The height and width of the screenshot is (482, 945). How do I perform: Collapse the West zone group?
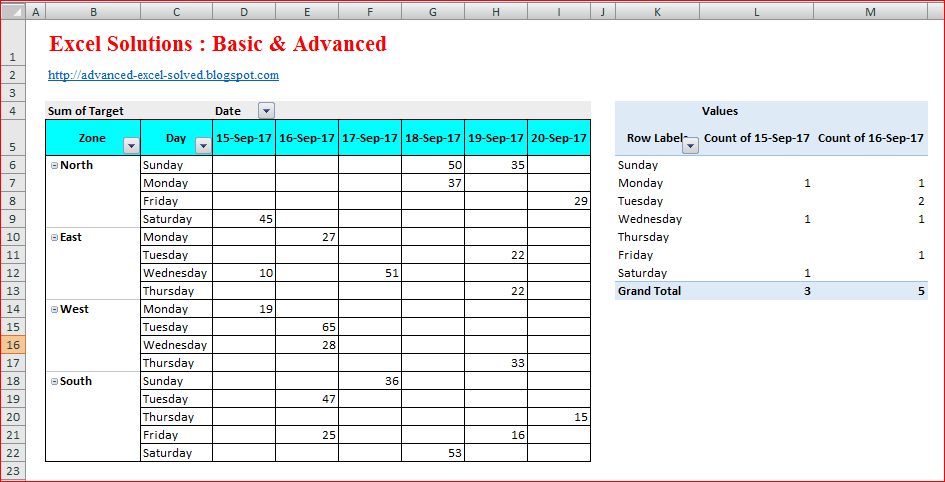(x=54, y=310)
